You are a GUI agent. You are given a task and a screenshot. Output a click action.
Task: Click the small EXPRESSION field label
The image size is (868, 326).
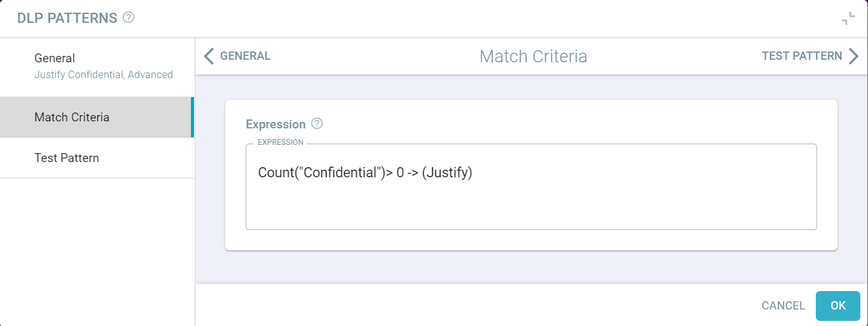281,142
